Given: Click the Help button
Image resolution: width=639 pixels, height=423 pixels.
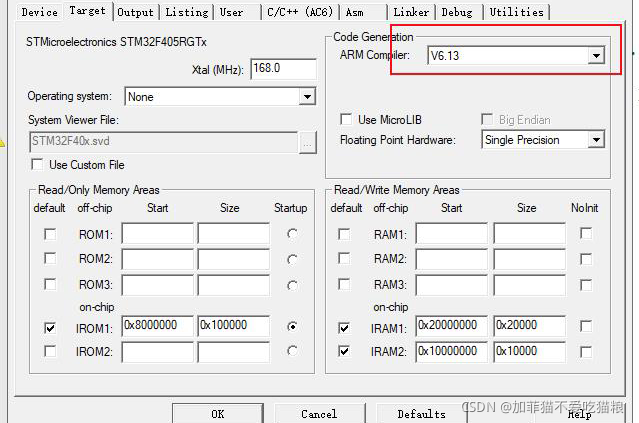Looking at the screenshot, I should [580, 414].
